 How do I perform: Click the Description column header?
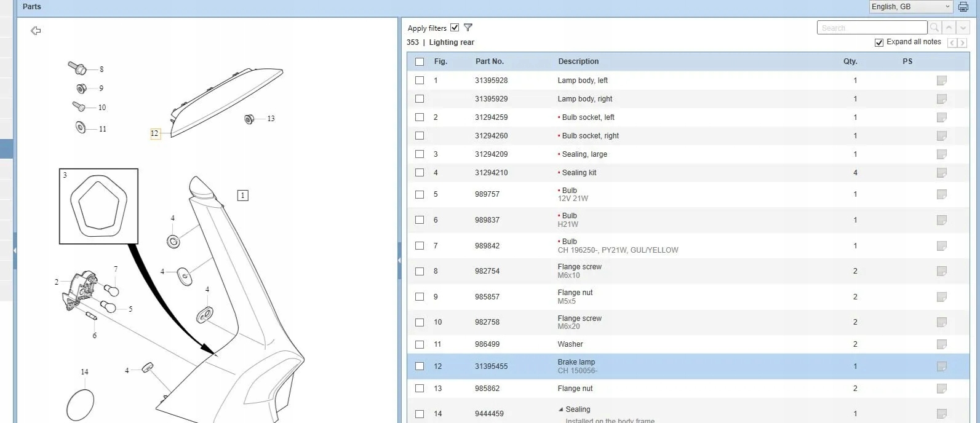(578, 61)
